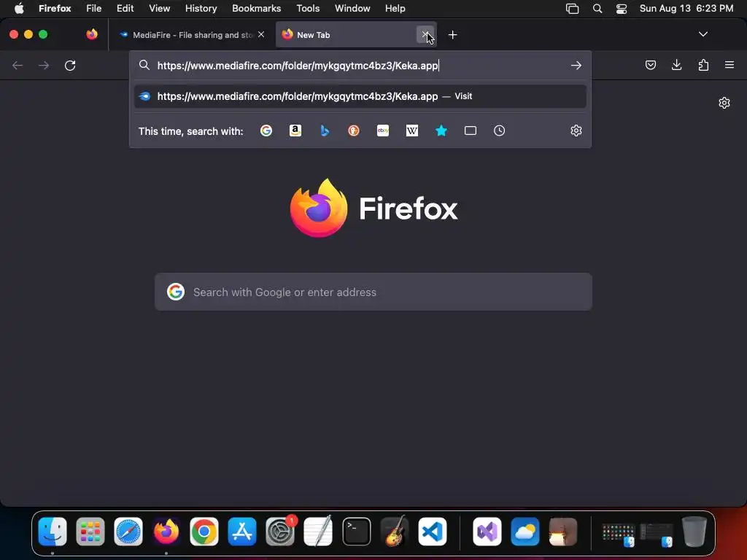Open search settings gear in URL dropdown
This screenshot has height=560, width=747.
576,131
